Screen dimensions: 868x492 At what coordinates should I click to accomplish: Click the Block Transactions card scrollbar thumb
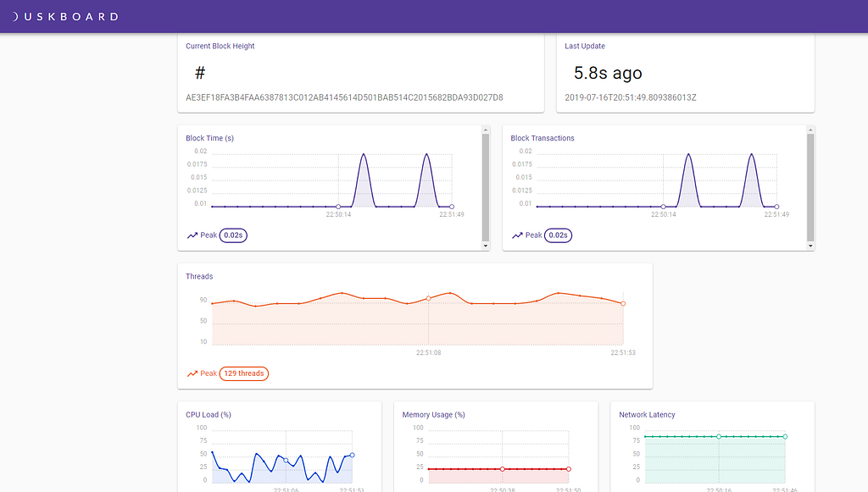(811, 186)
